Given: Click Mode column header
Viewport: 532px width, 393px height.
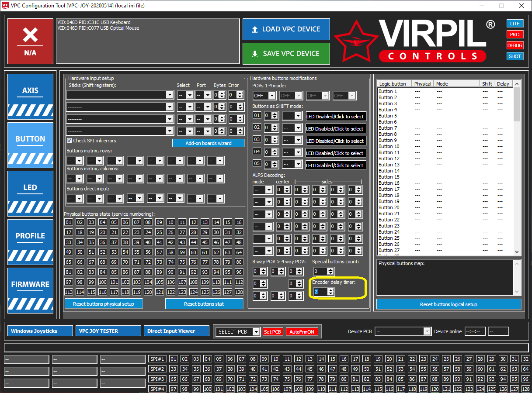Looking at the screenshot, I should (x=457, y=84).
